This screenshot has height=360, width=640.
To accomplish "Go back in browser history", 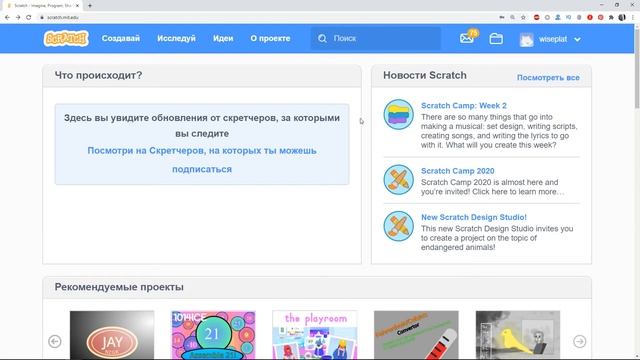I will tap(7, 18).
